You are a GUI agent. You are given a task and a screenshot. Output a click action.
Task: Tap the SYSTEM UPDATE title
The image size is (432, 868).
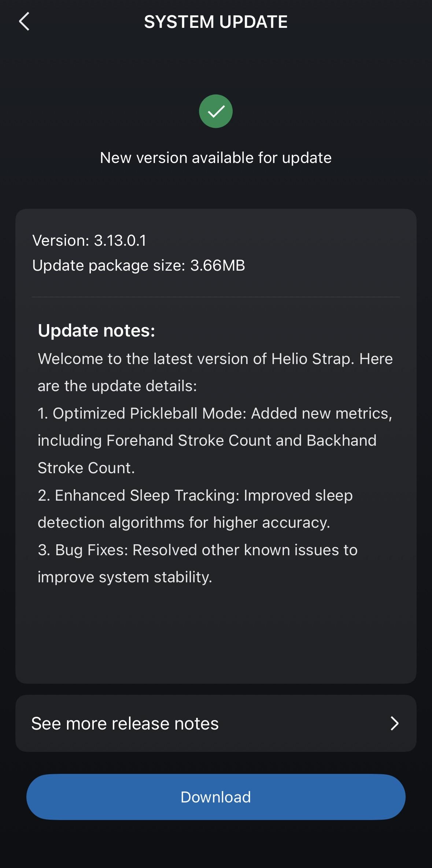click(216, 22)
